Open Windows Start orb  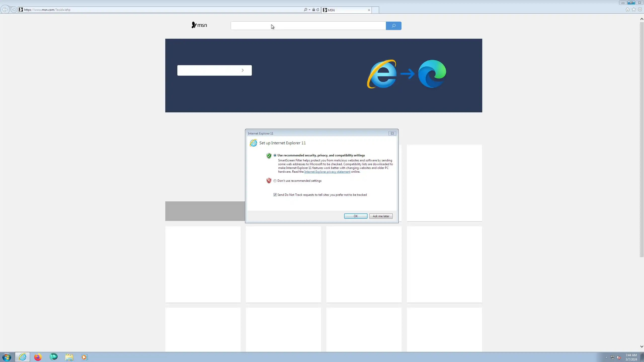click(x=7, y=357)
